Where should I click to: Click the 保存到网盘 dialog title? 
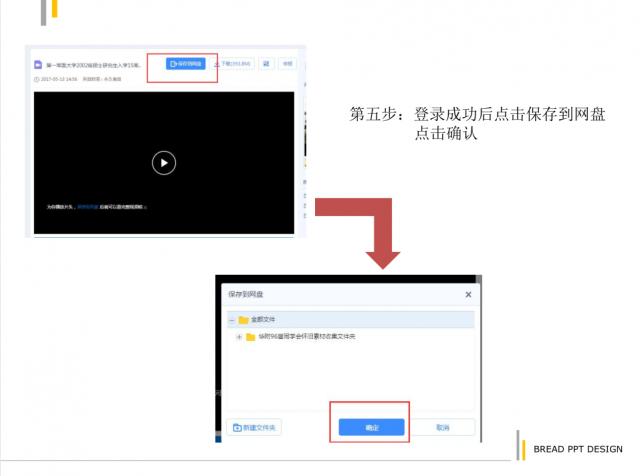pyautogui.click(x=247, y=295)
